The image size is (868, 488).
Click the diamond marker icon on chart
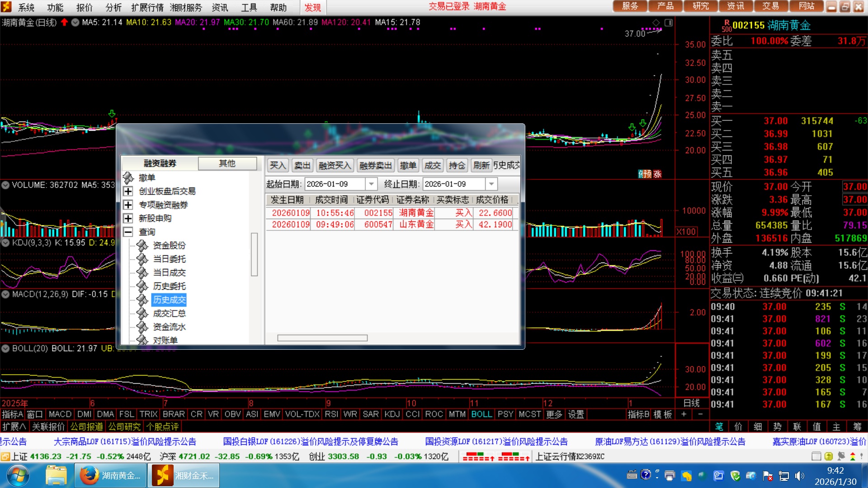click(656, 23)
